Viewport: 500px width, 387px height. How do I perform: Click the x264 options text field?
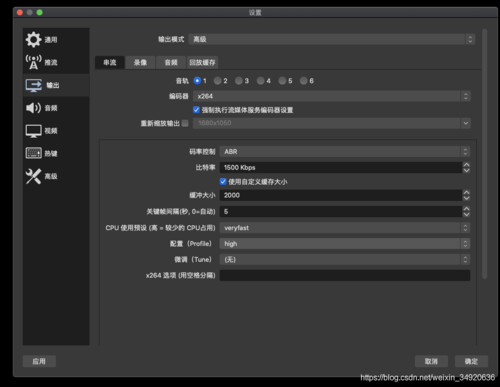(345, 275)
